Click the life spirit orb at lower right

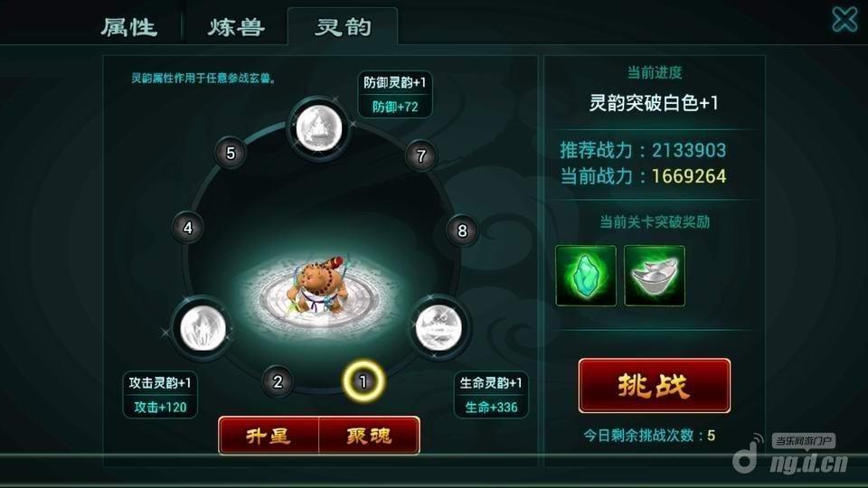click(439, 327)
